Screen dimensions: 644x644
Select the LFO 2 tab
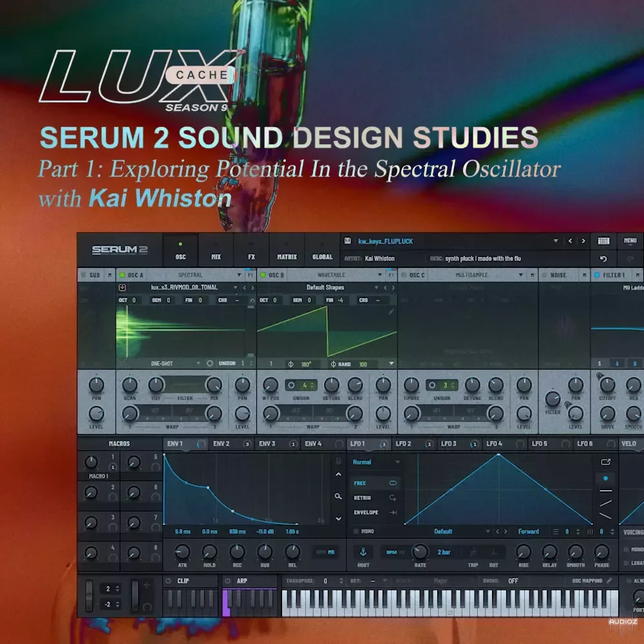pos(413,444)
